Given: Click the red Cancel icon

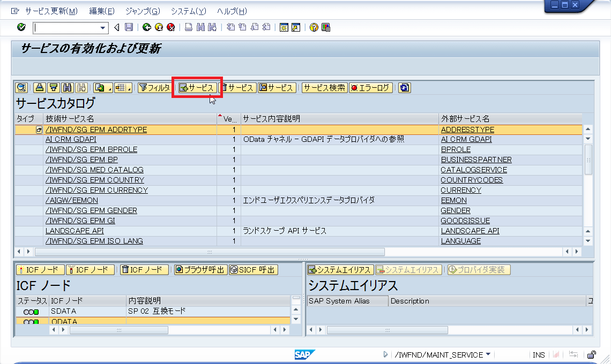Looking at the screenshot, I should click(170, 27).
